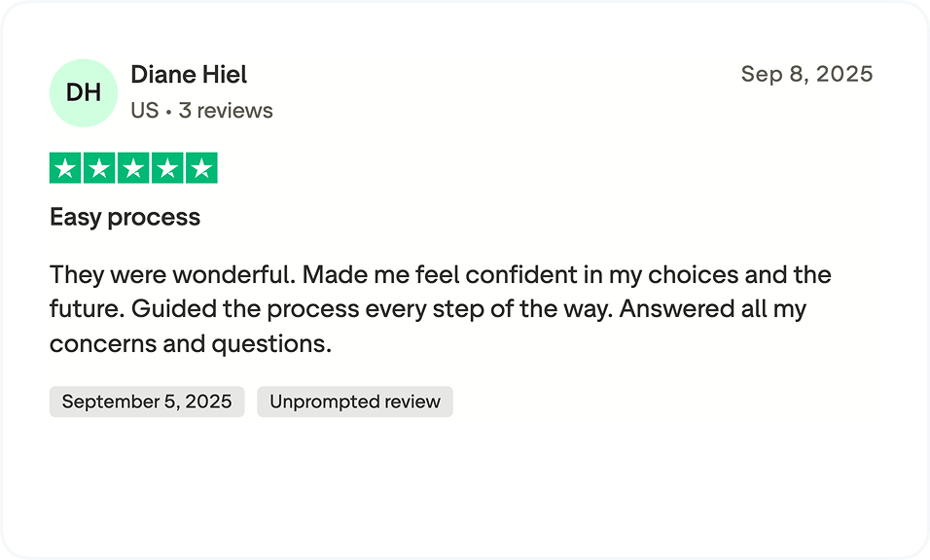930x560 pixels.
Task: Select the fourth rating star
Action: [x=167, y=168]
